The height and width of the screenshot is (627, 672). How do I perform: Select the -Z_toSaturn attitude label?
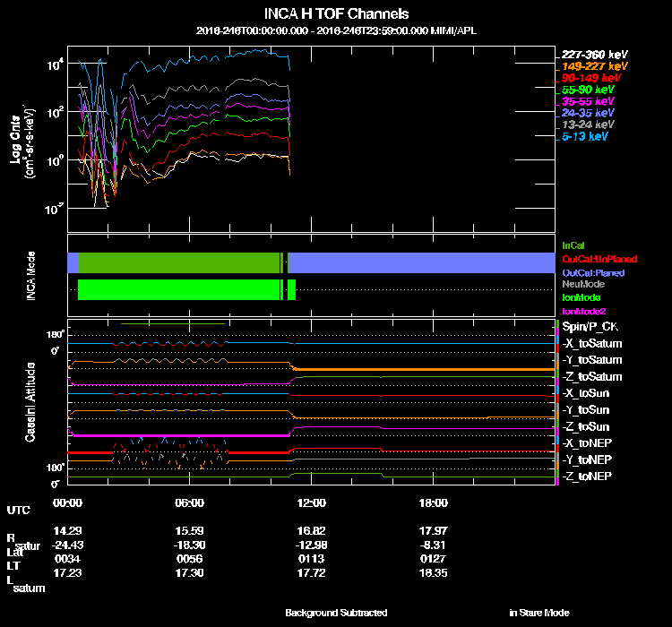coord(592,377)
